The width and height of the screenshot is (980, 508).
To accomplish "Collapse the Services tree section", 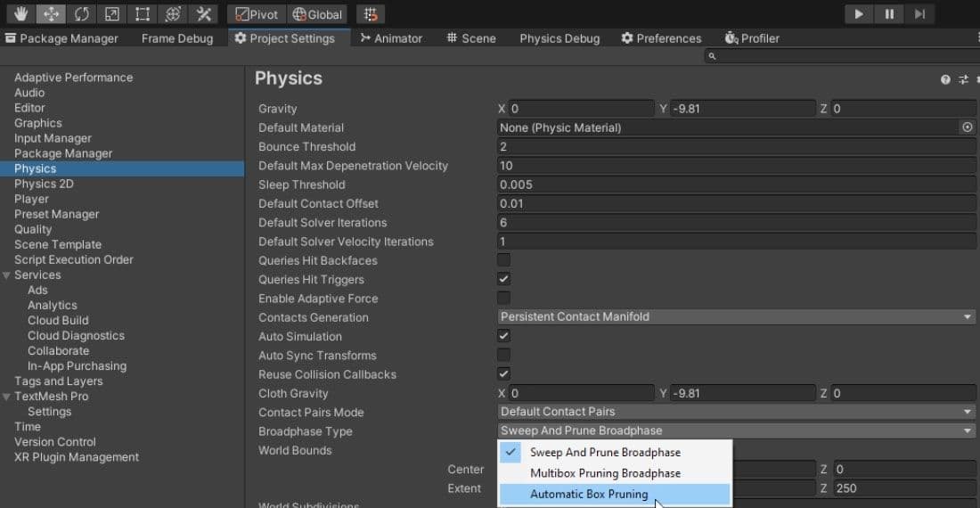I will click(7, 275).
